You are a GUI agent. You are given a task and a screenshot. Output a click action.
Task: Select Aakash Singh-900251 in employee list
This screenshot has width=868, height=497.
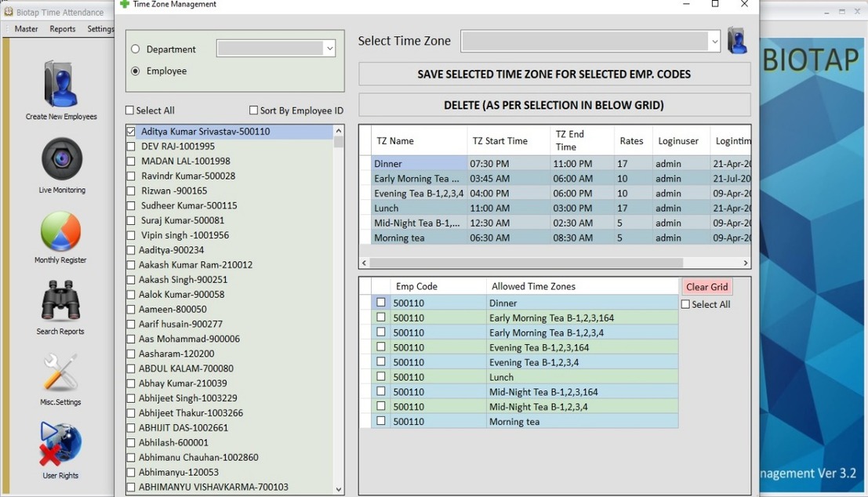[183, 280]
